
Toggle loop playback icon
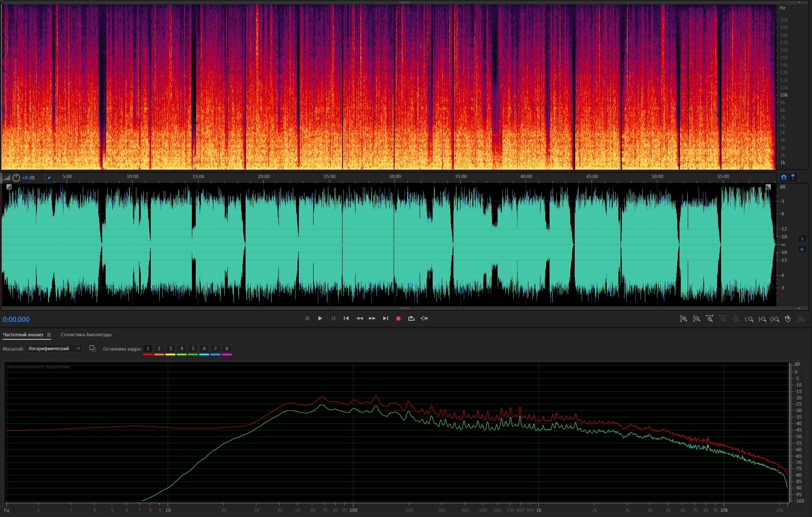tap(411, 319)
